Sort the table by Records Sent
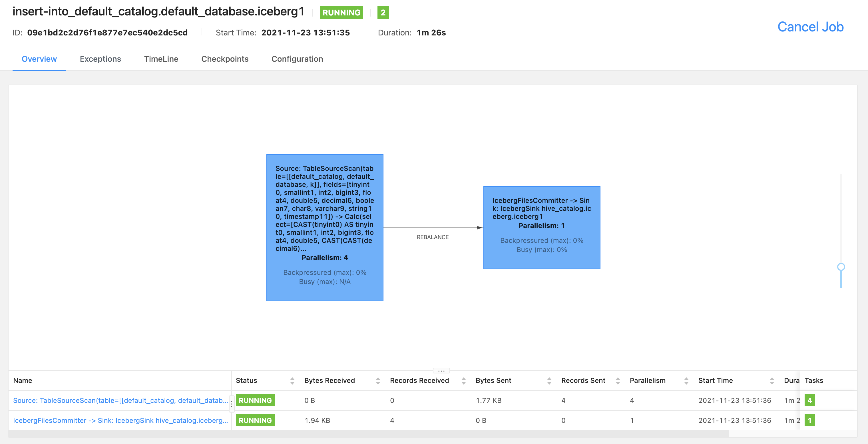Screen dimensions: 868x444 617,380
